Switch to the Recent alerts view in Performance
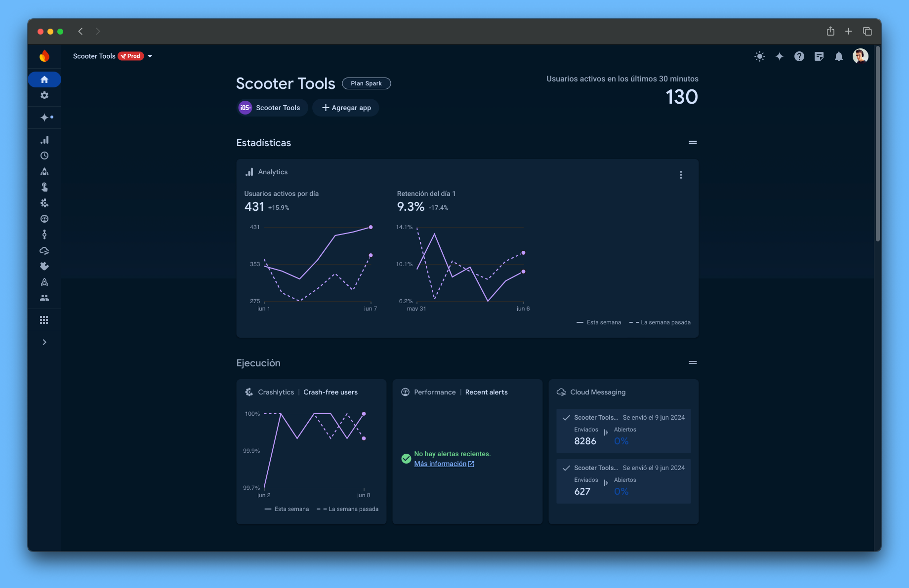This screenshot has width=909, height=588. 486,392
